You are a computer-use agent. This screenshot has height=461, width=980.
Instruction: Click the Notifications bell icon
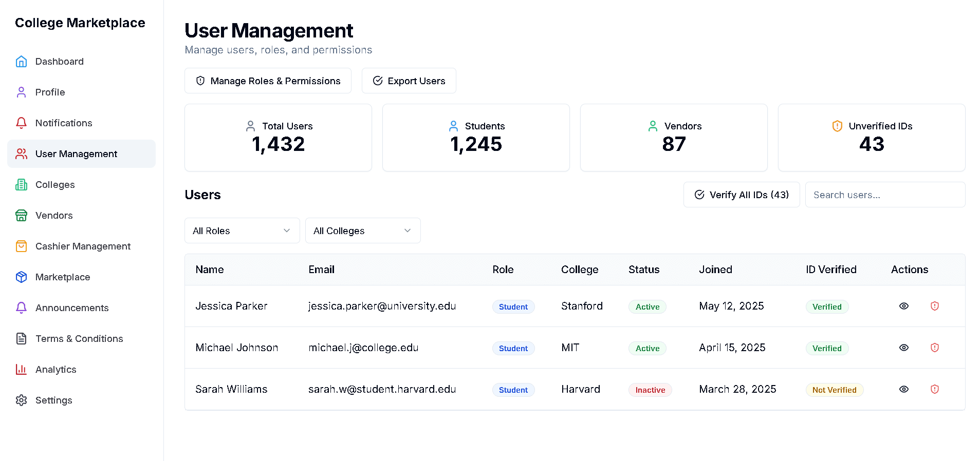pos(21,123)
